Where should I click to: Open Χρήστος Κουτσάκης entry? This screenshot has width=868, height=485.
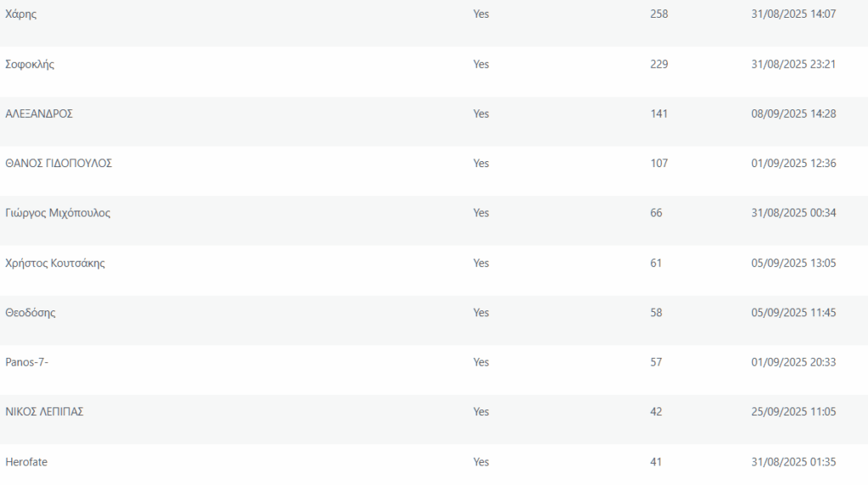pyautogui.click(x=55, y=263)
